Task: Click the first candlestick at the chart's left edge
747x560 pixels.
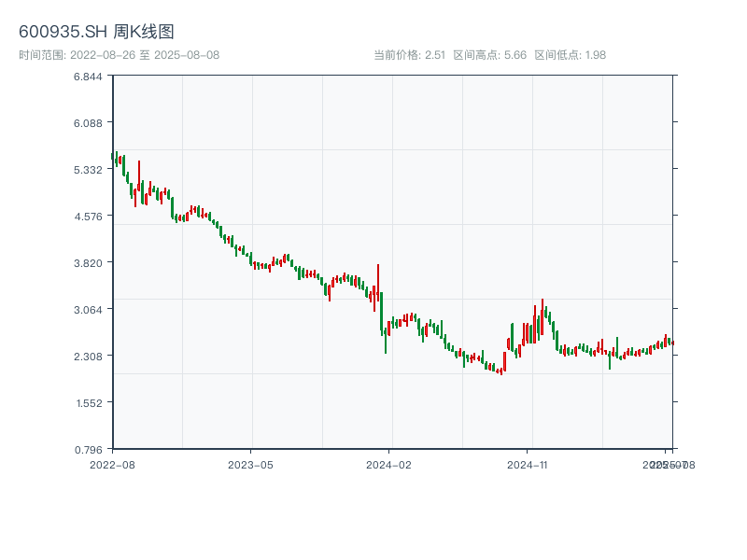Action: [x=113, y=157]
